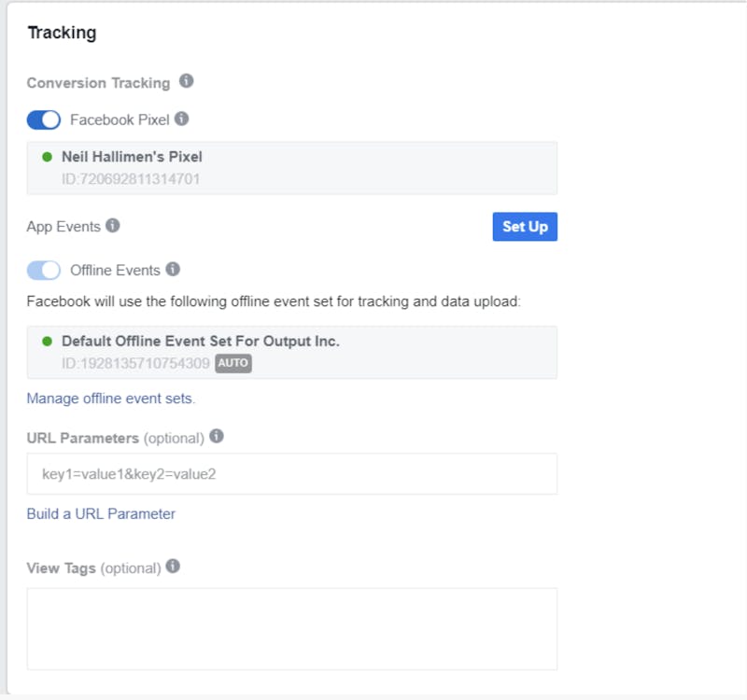
Task: Toggle the Facebook Pixel switch
Action: point(44,120)
